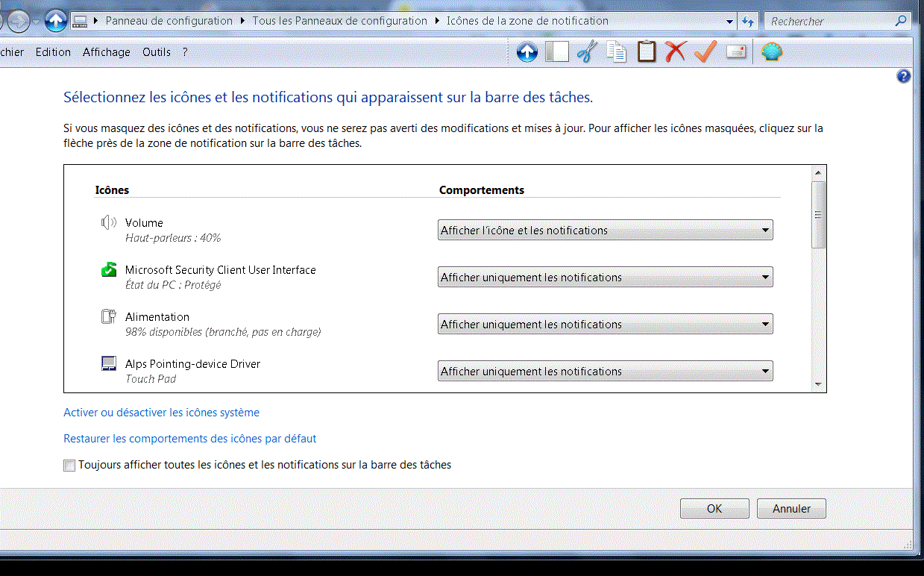The height and width of the screenshot is (576, 924).
Task: Open the Outils menu
Action: click(x=157, y=52)
